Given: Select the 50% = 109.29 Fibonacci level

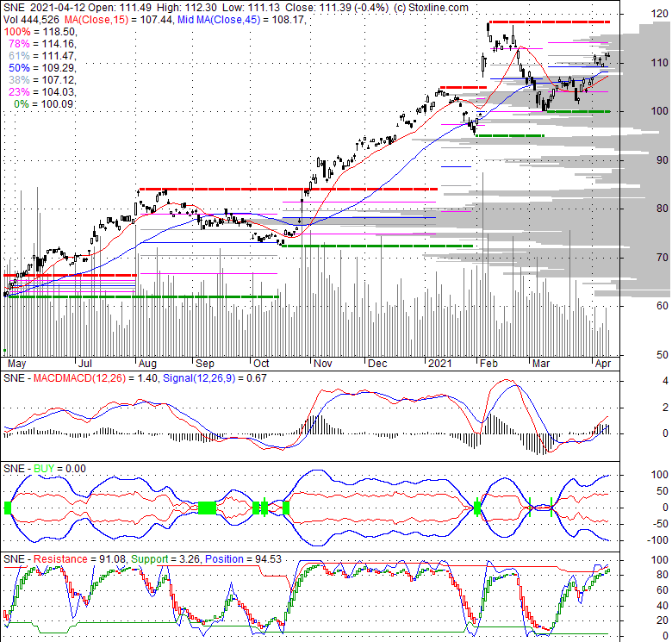Looking at the screenshot, I should 42,68.
